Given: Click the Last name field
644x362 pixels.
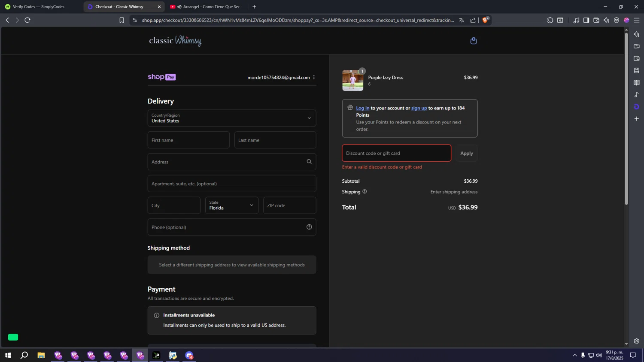Looking at the screenshot, I should coord(275,140).
